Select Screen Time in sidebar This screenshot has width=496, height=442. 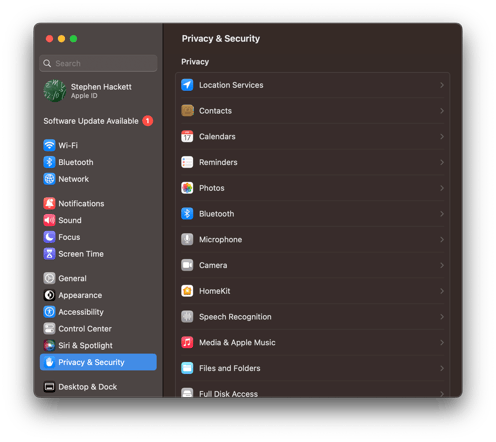[98, 254]
